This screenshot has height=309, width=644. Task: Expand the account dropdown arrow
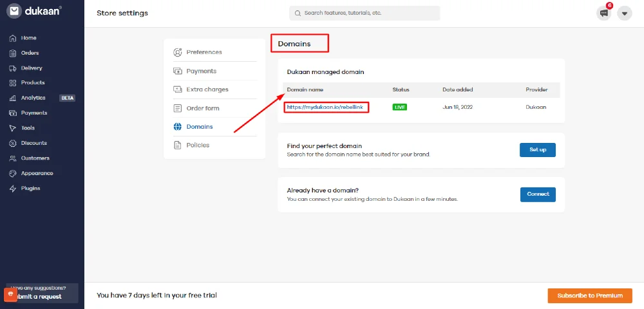click(x=624, y=13)
